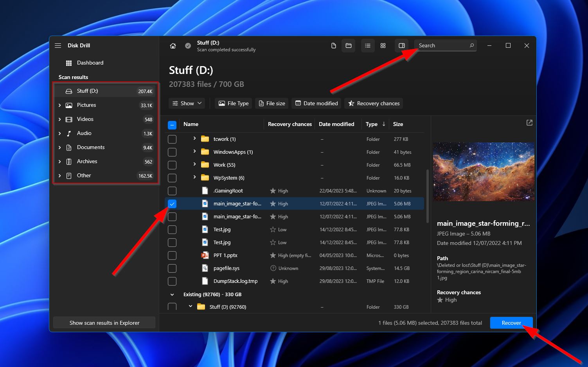Expand the Audio category chevron
This screenshot has width=588, height=367.
(59, 133)
